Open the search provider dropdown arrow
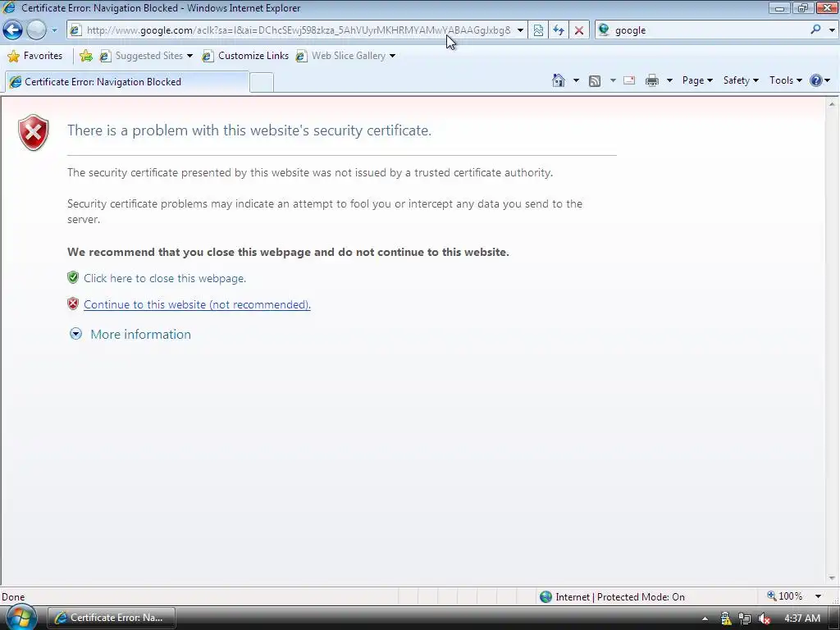The image size is (840, 630). coord(832,30)
